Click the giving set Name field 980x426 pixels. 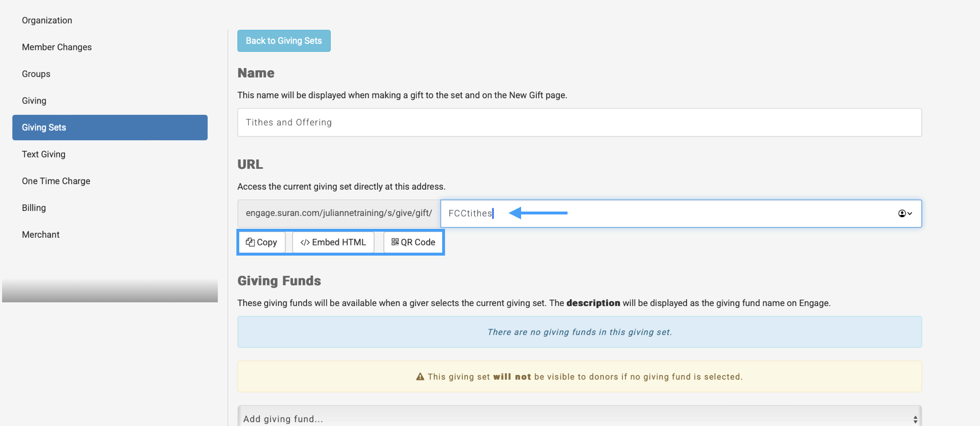point(579,123)
